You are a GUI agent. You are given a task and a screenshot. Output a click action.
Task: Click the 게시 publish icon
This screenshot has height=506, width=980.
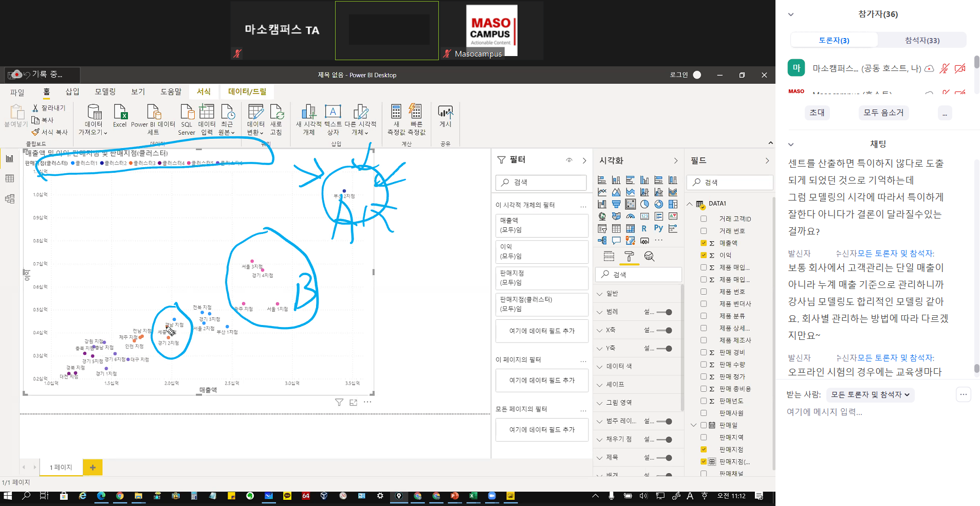point(445,116)
